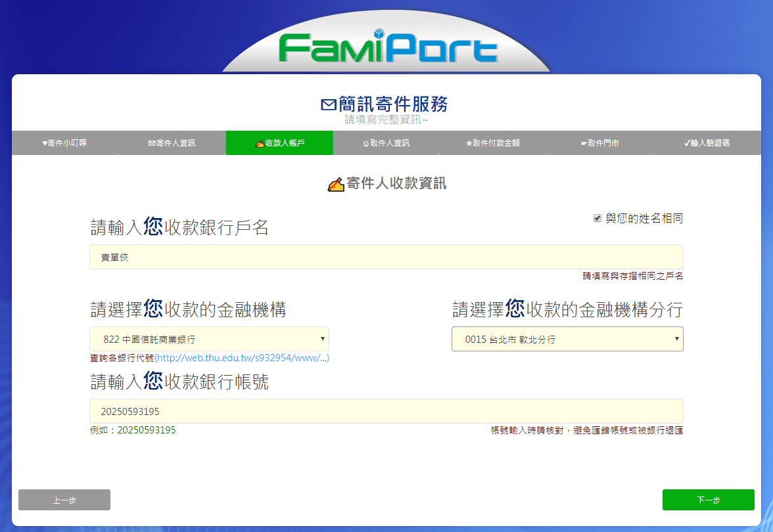Click the 帳號輸入時請核對 warning text
773x532 pixels.
[x=586, y=431]
